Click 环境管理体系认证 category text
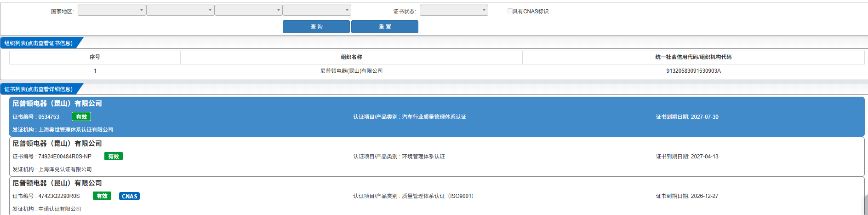The width and height of the screenshot is (868, 215). 423,157
